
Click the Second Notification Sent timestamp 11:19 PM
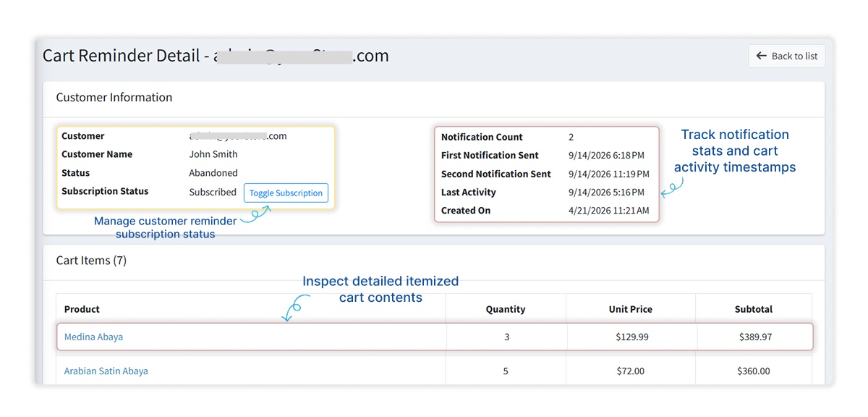tap(609, 174)
